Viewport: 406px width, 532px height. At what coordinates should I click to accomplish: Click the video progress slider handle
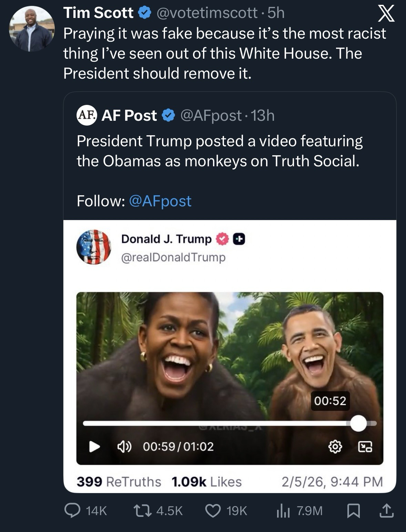[358, 423]
